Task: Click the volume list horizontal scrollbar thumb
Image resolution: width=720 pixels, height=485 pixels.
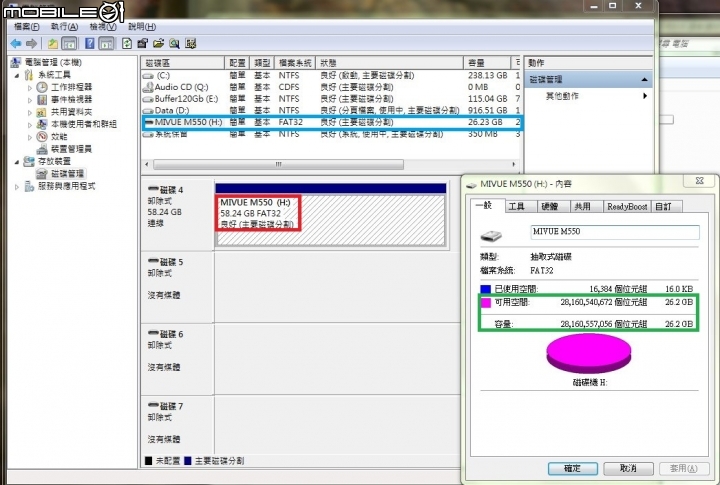Action: 278,164
